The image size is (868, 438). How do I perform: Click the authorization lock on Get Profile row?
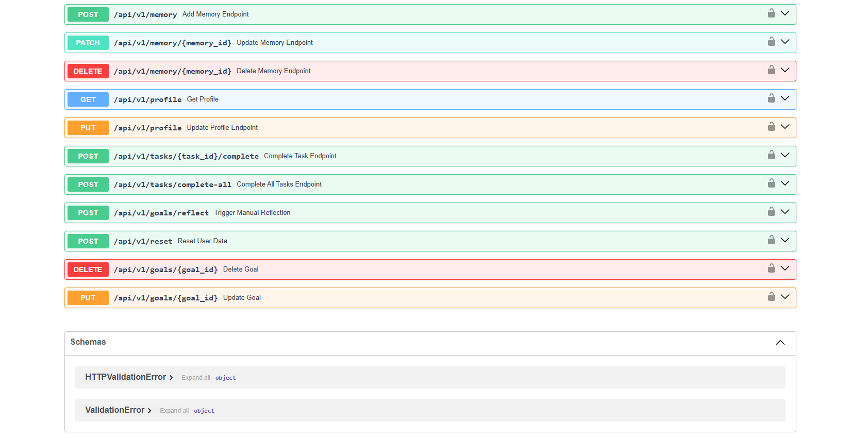[772, 98]
